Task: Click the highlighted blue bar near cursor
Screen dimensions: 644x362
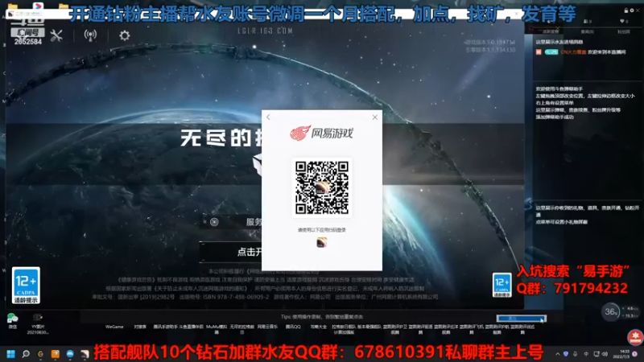Action: [x=521, y=319]
